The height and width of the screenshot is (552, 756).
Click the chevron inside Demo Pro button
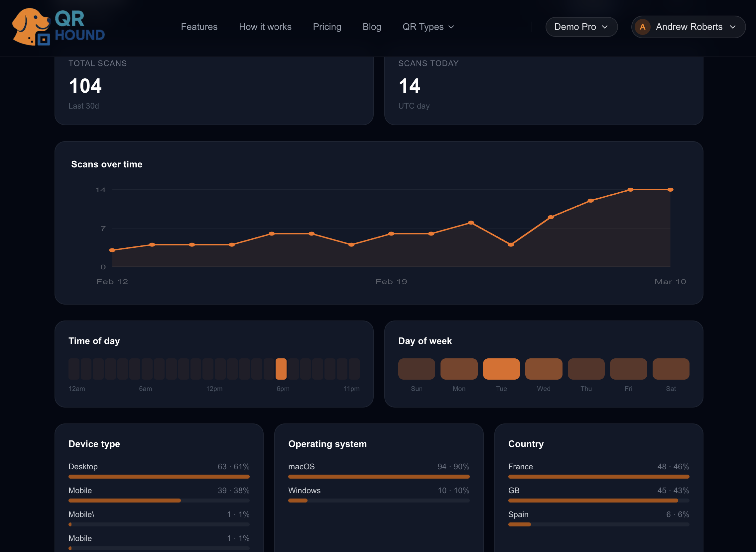(x=604, y=27)
